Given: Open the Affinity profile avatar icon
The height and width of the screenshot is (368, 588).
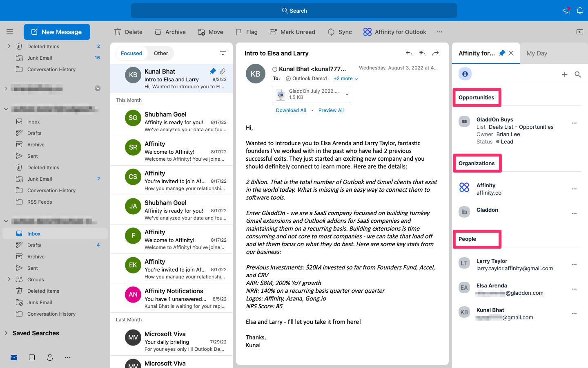Looking at the screenshot, I should [465, 74].
